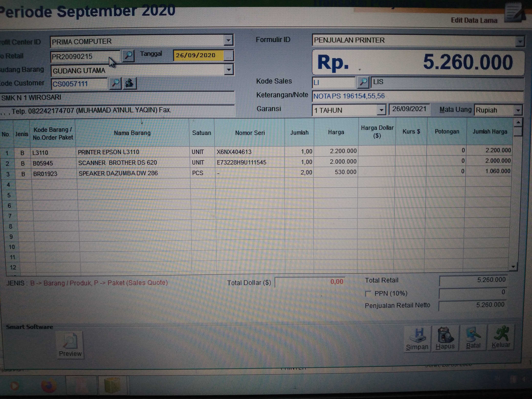Open the Mata Uang Rupiah dropdown
This screenshot has width=532, height=399.
(x=518, y=110)
